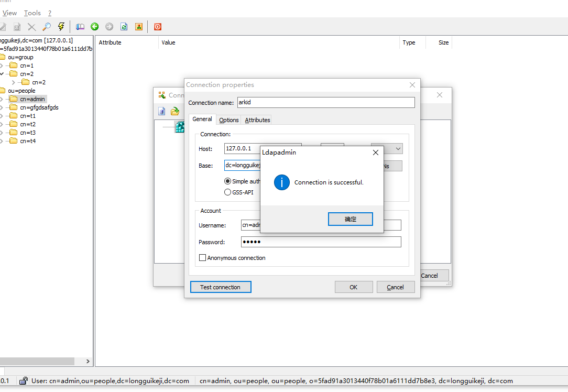Click the Connection name input field
Screen dimensions: 568x392
pyautogui.click(x=326, y=102)
